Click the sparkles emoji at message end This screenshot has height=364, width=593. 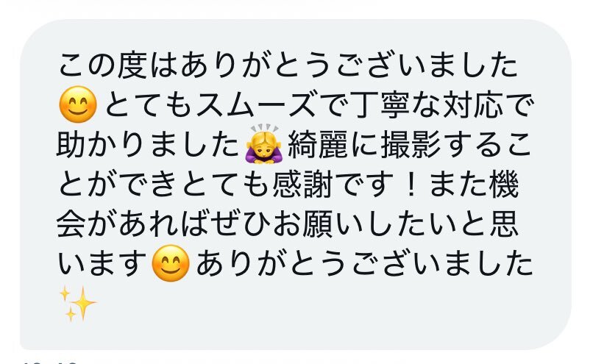77,304
